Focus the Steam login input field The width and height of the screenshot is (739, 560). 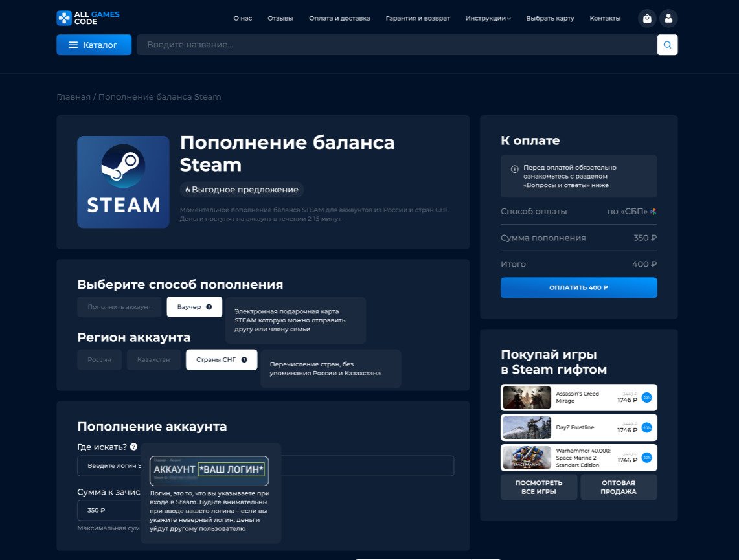pos(266,465)
